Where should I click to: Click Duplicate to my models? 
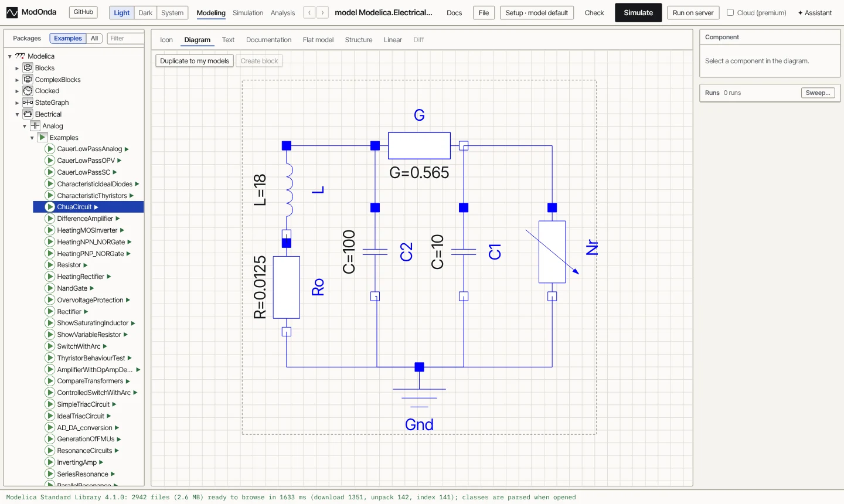tap(195, 61)
